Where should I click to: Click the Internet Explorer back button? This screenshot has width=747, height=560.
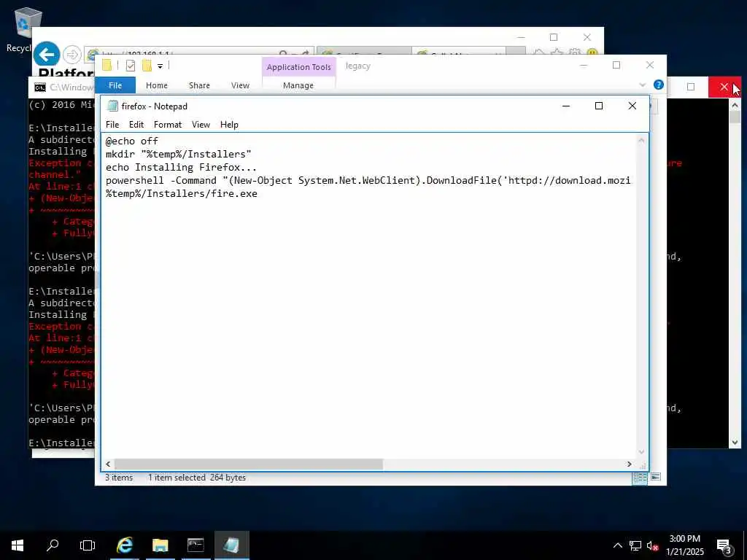(46, 55)
